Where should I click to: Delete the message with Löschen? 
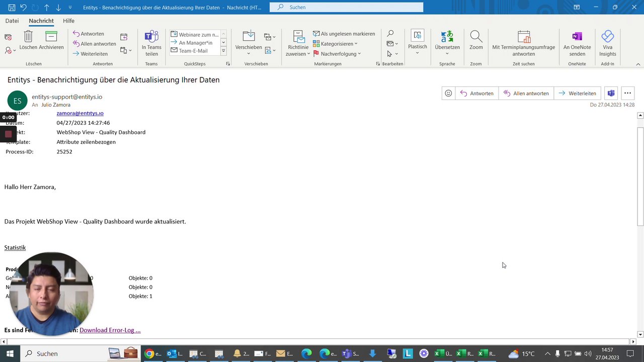coord(28,40)
